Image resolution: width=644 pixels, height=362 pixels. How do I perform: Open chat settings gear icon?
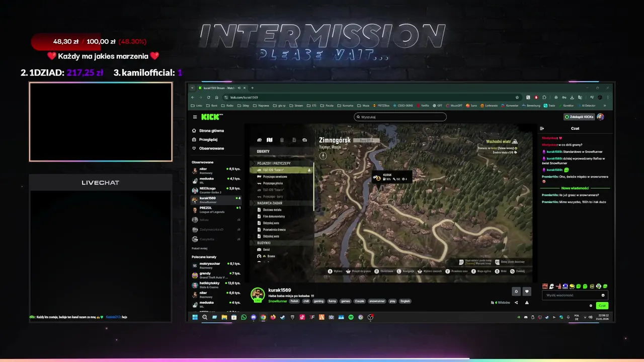[591, 306]
